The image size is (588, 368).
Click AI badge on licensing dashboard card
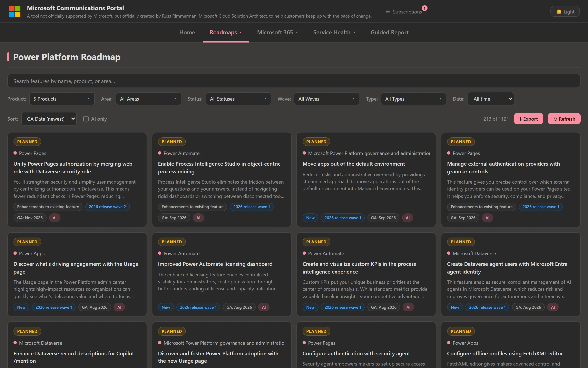(x=264, y=307)
